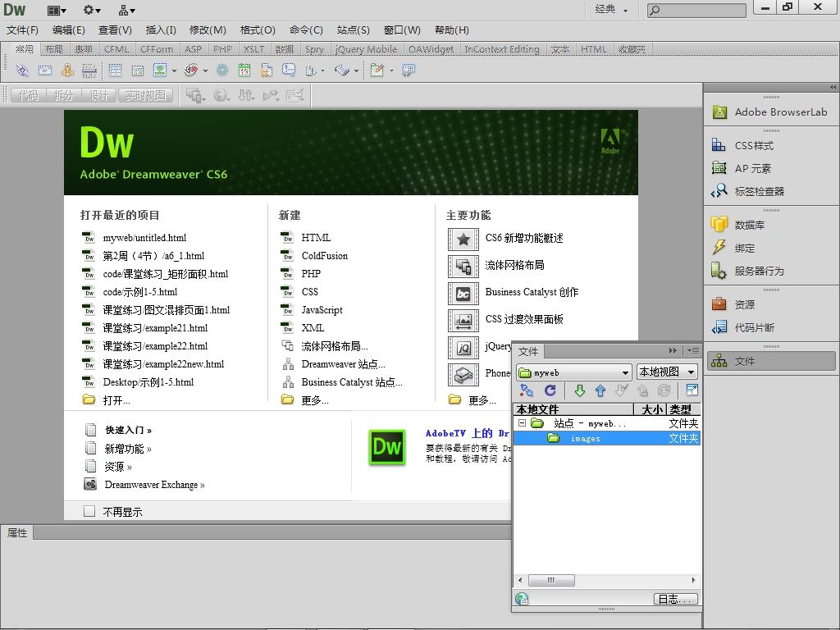The image size is (840, 630).
Task: Click the email link insert icon
Action: [45, 71]
